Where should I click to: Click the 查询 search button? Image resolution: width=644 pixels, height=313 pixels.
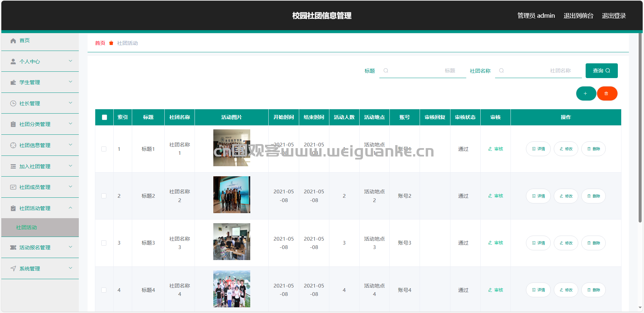602,71
